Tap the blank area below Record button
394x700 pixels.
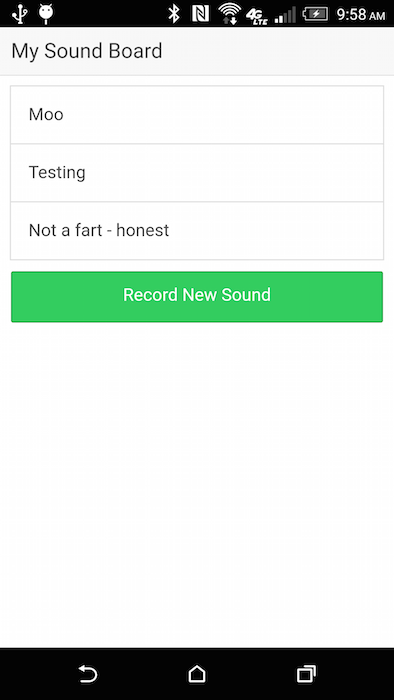pos(197,484)
